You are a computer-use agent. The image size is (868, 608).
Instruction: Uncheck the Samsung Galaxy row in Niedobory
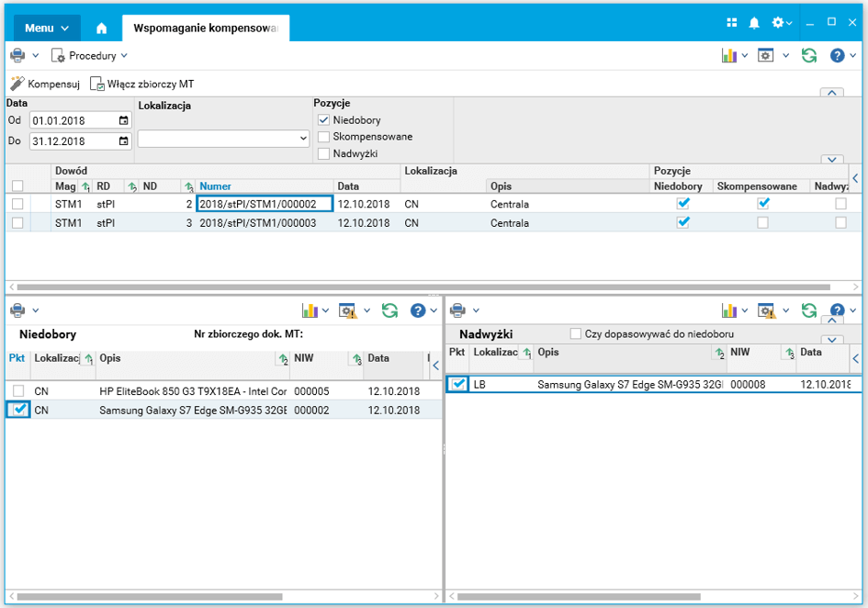[x=18, y=411]
